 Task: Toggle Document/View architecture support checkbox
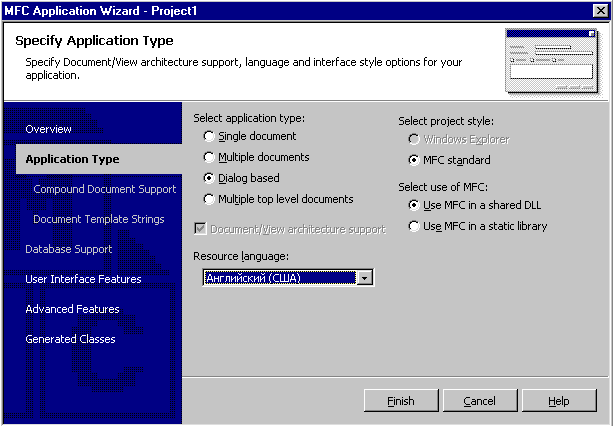coord(201,229)
